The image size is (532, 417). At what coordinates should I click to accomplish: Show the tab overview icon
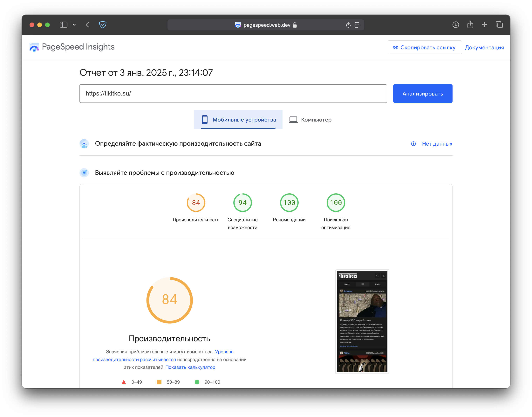coord(499,25)
